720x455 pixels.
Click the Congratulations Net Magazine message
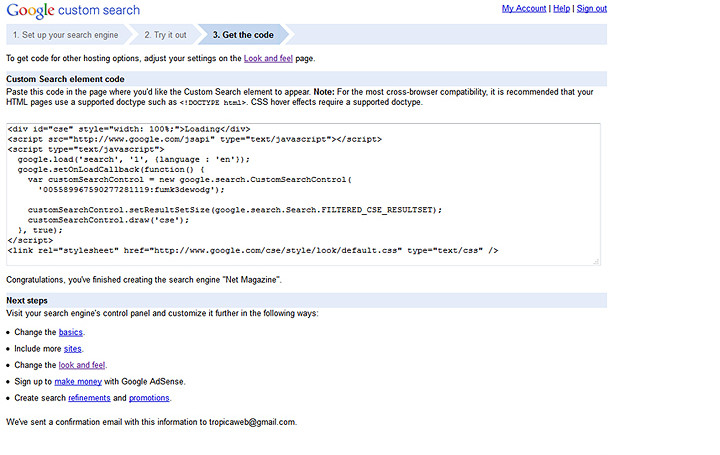pos(144,280)
